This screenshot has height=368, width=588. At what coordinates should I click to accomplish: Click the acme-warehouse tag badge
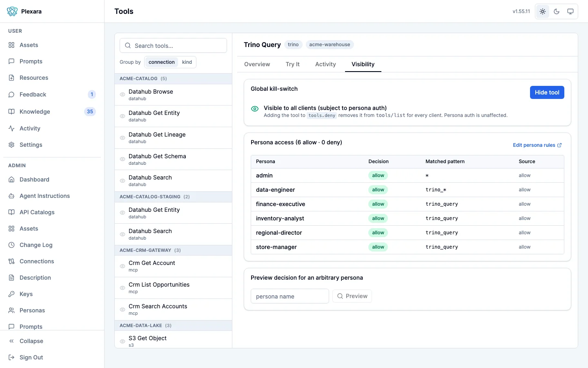[x=330, y=45]
